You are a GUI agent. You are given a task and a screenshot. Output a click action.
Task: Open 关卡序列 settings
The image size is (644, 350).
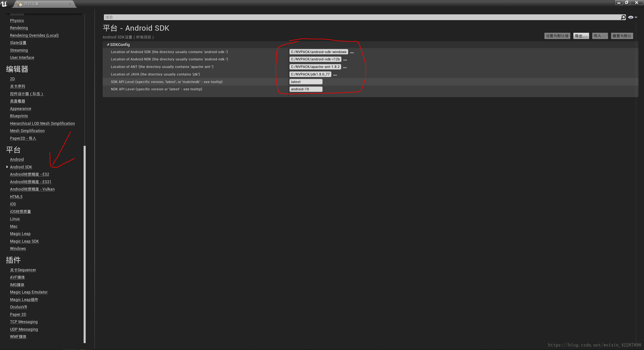[18, 86]
